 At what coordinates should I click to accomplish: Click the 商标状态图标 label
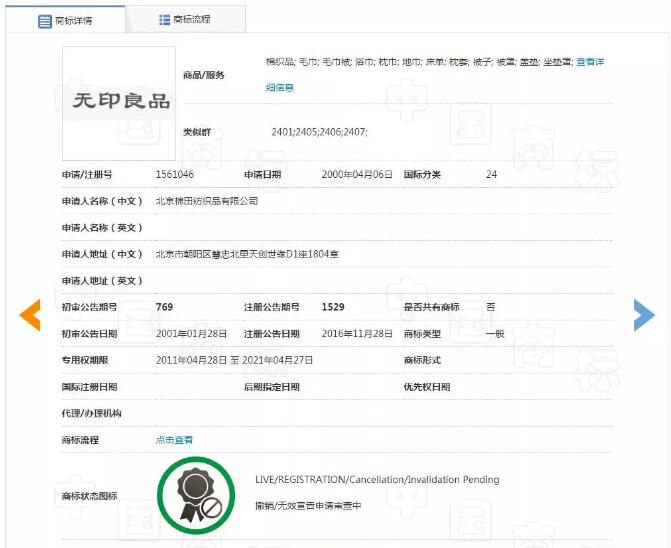(89, 496)
